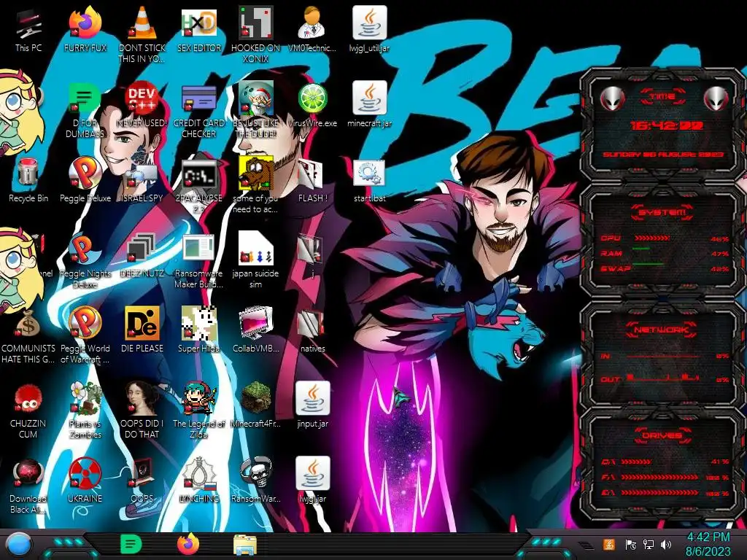This screenshot has width=747, height=560.
Task: Click the DRIVES widget header
Action: [662, 435]
